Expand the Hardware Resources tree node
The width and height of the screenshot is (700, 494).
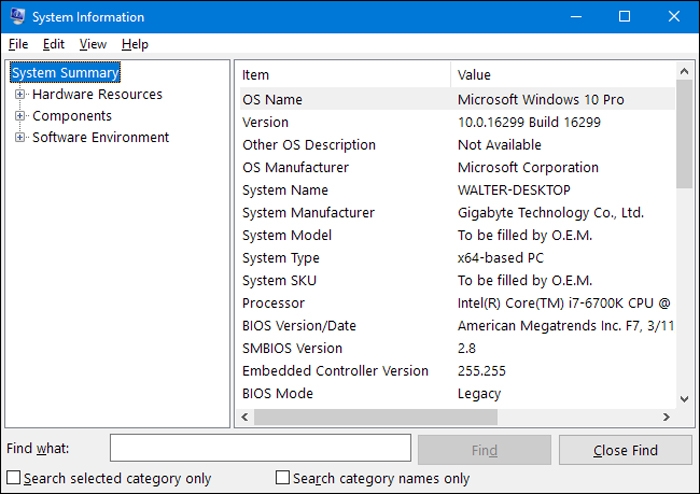click(20, 95)
